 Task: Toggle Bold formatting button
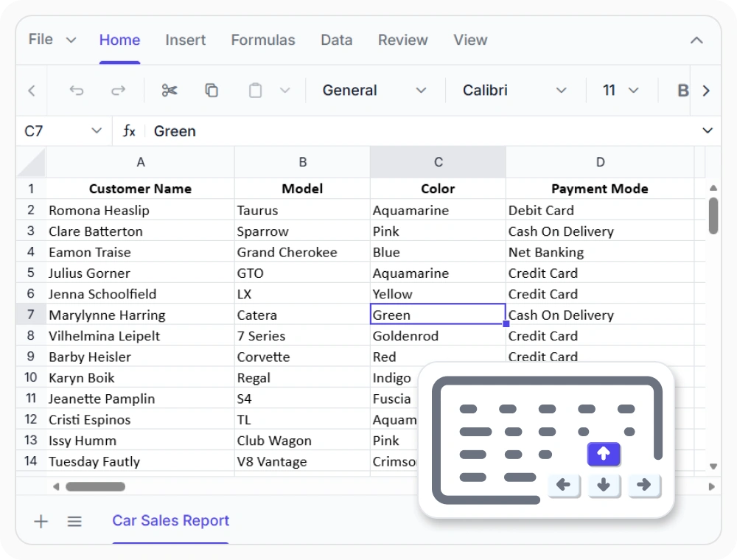pyautogui.click(x=682, y=90)
